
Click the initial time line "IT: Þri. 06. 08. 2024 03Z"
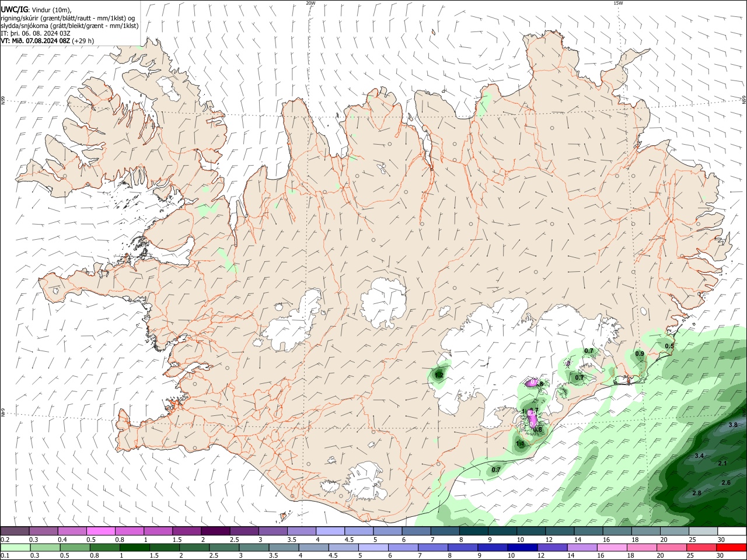(x=36, y=33)
